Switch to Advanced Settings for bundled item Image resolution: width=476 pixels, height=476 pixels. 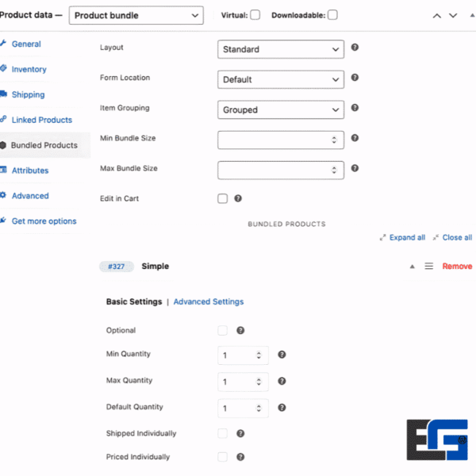[209, 301]
